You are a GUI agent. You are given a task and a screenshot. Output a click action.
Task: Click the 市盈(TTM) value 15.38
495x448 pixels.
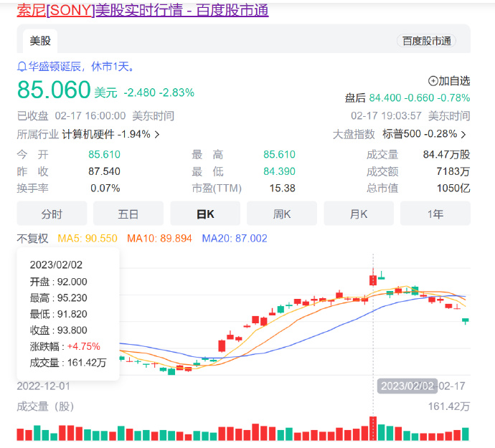pyautogui.click(x=282, y=189)
